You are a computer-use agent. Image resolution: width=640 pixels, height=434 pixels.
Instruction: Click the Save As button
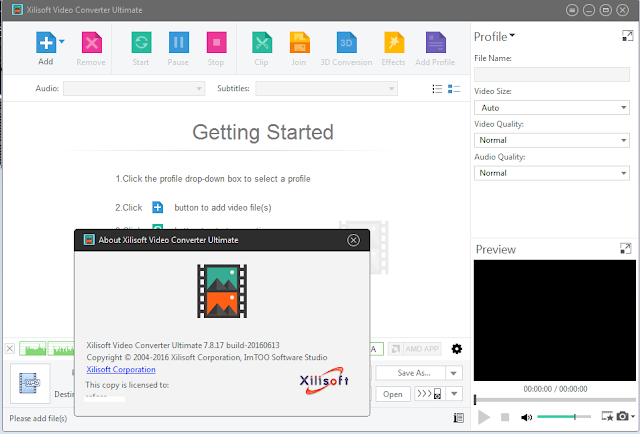pyautogui.click(x=410, y=373)
